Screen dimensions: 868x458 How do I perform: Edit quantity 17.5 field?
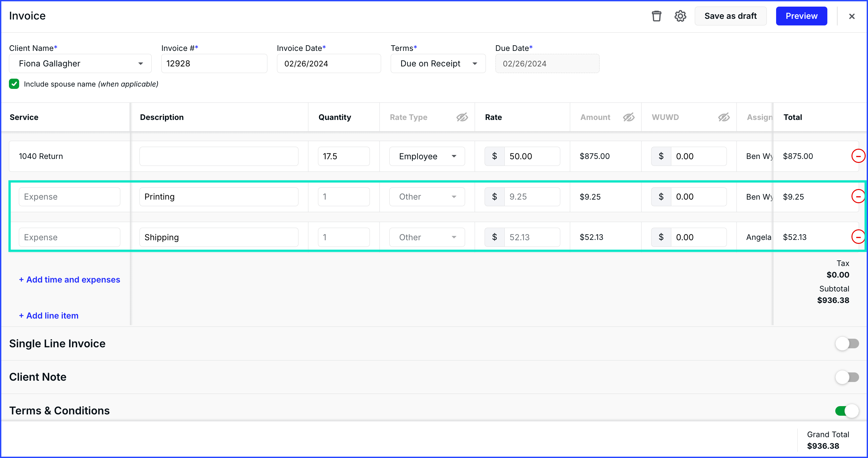343,156
